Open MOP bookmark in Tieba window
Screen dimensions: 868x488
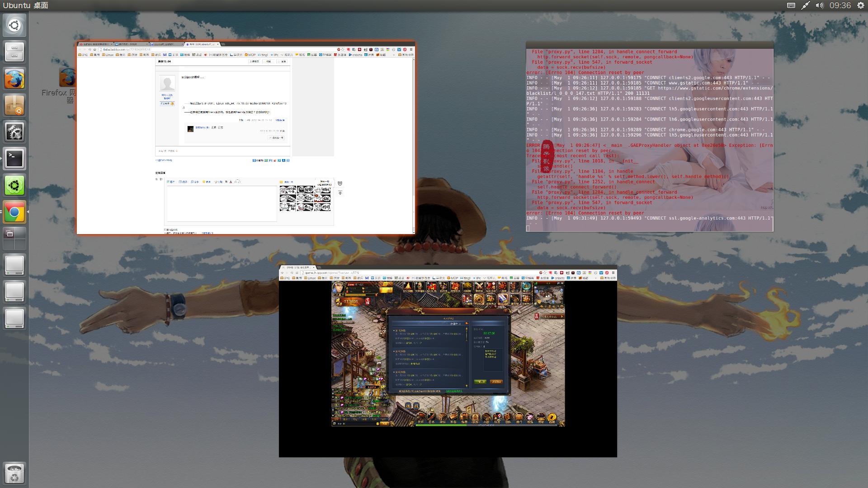(250, 55)
